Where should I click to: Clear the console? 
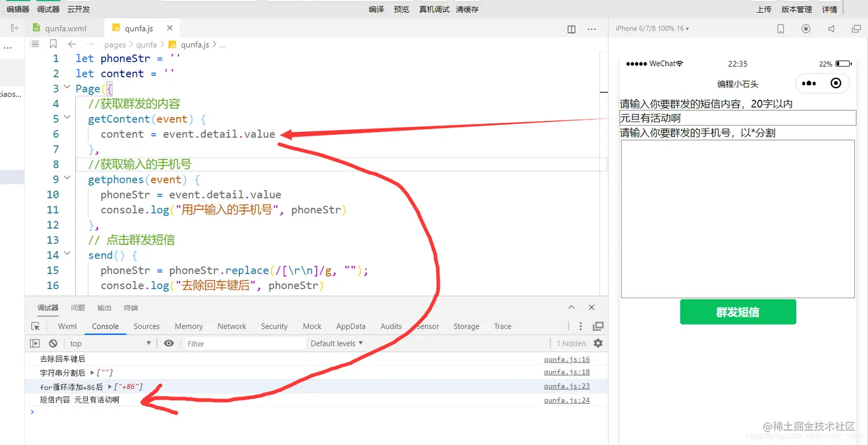53,343
